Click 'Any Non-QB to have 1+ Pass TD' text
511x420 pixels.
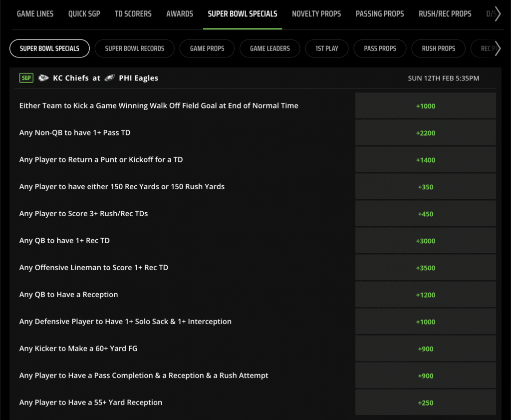coord(75,133)
